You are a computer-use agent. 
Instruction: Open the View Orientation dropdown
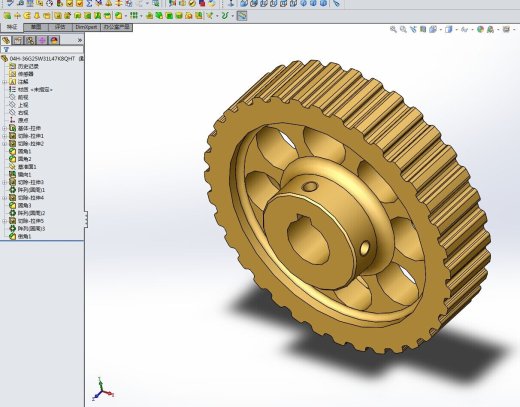pos(433,29)
